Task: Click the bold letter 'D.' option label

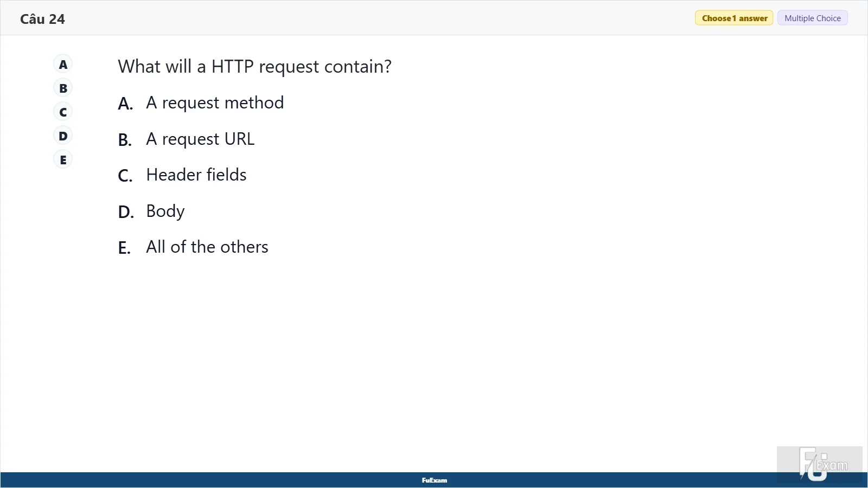Action: point(126,212)
